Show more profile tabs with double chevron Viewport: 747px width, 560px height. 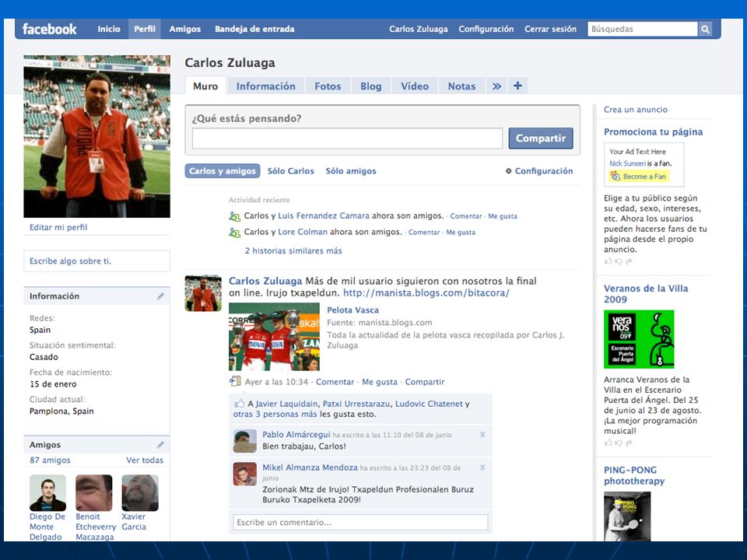click(496, 86)
